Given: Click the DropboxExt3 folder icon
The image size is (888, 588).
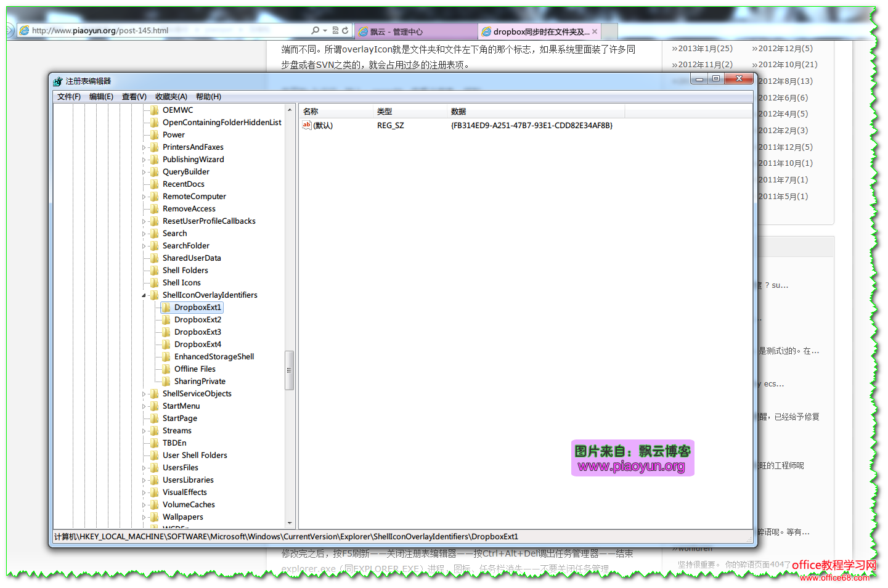Looking at the screenshot, I should pyautogui.click(x=166, y=332).
